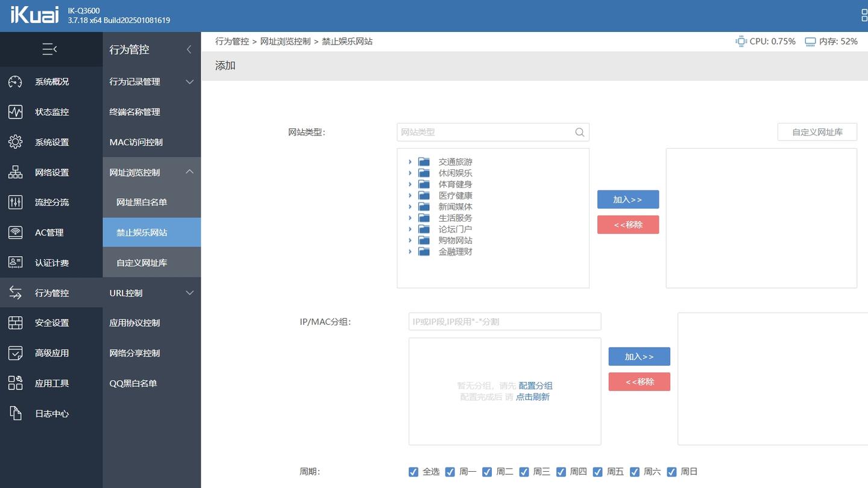The image size is (868, 488).
Task: Expand the 购物网站 folder node
Action: tap(410, 240)
